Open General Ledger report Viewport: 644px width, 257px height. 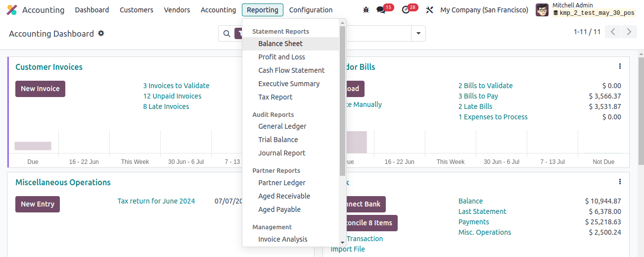pyautogui.click(x=291, y=126)
